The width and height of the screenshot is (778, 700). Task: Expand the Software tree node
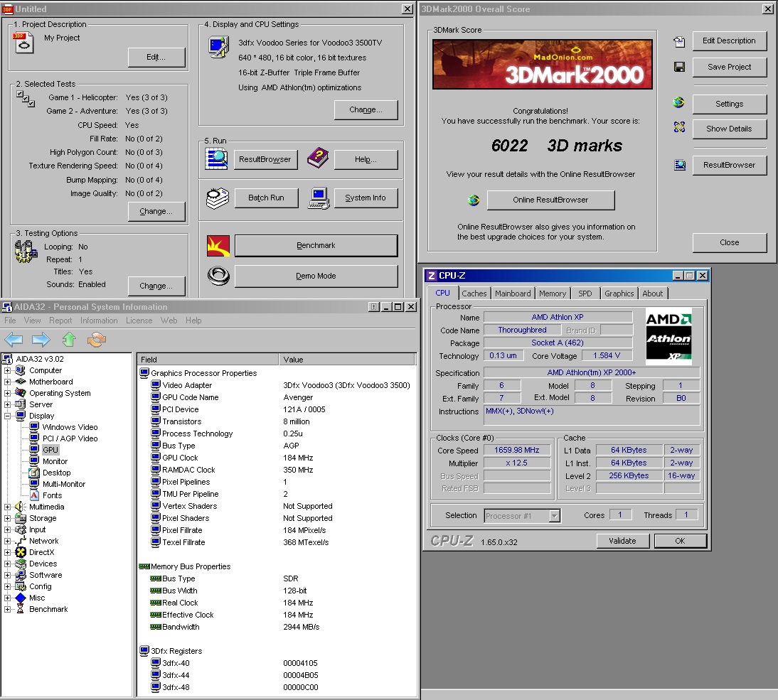point(7,575)
